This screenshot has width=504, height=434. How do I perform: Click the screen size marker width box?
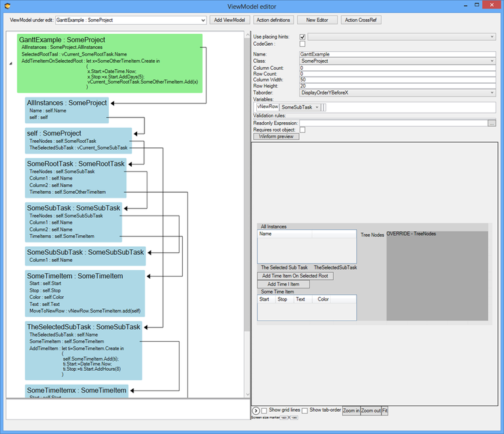[284, 418]
